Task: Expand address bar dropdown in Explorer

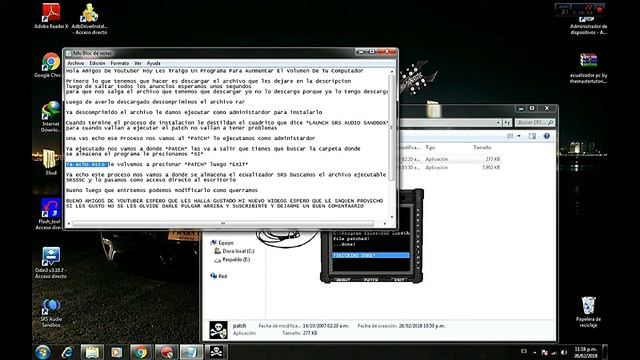Action: (x=498, y=122)
